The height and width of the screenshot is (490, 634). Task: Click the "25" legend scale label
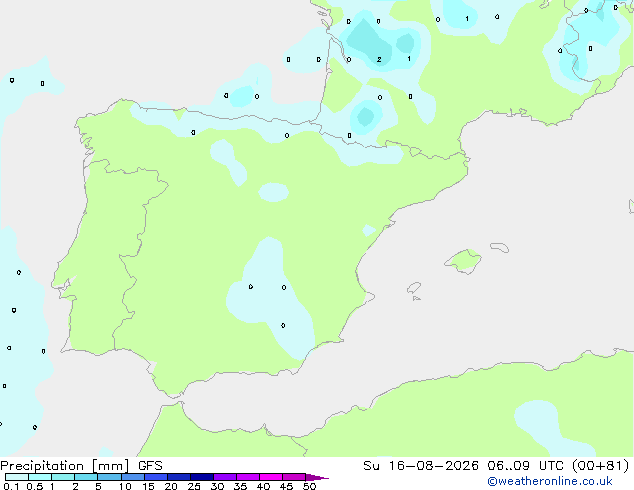[x=194, y=486]
